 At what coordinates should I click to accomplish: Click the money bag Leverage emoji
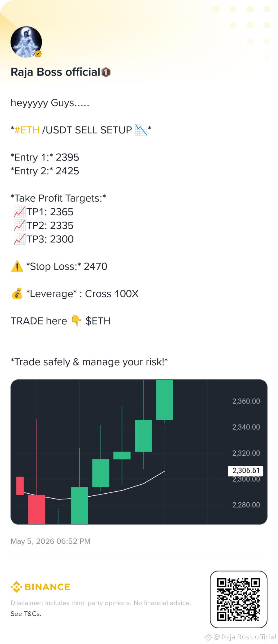tap(17, 293)
